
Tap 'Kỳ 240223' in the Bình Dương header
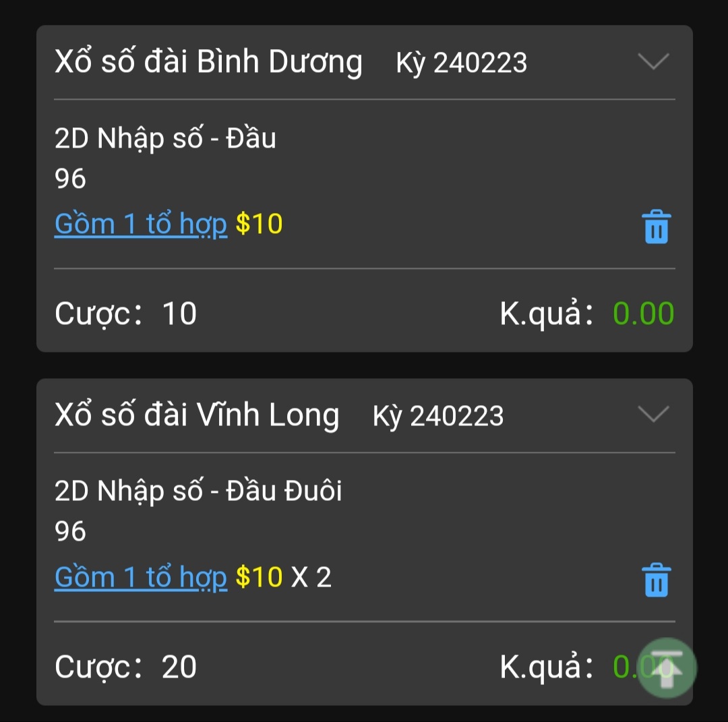click(x=462, y=63)
